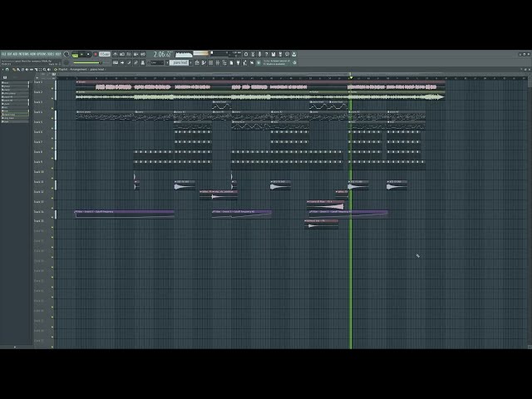Click the red record button
Screen dimensions: 532x399
tap(96, 54)
